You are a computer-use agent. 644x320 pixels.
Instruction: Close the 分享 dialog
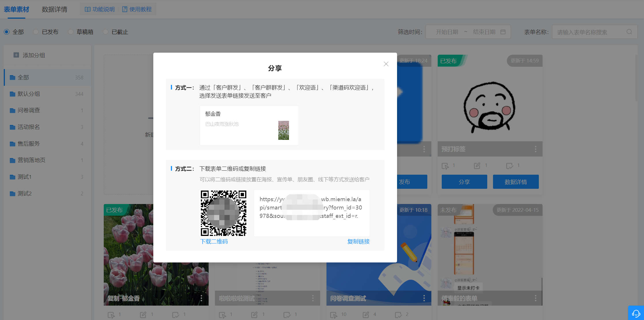pyautogui.click(x=386, y=64)
